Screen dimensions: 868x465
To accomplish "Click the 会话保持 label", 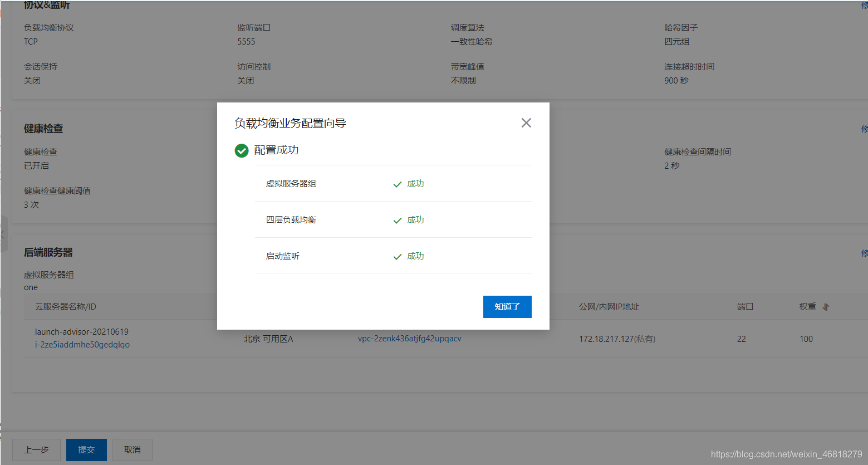I will click(x=40, y=67).
